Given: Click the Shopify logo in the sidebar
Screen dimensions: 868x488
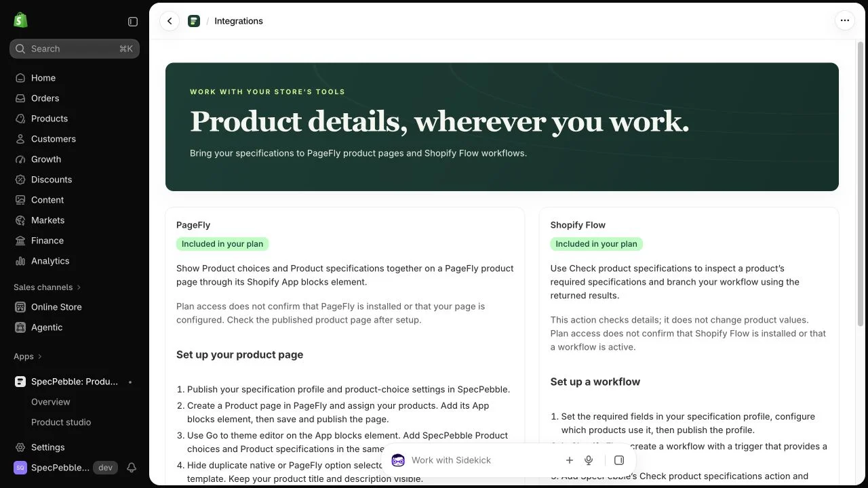Looking at the screenshot, I should (20, 20).
